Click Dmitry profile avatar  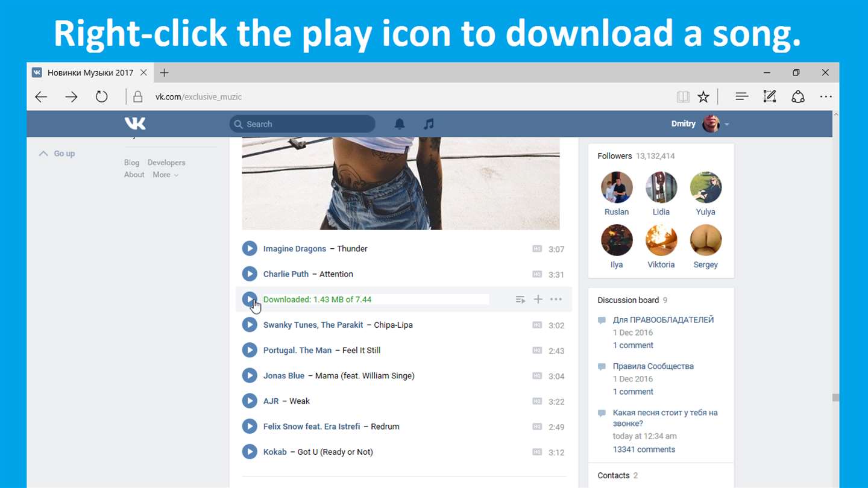tap(711, 124)
